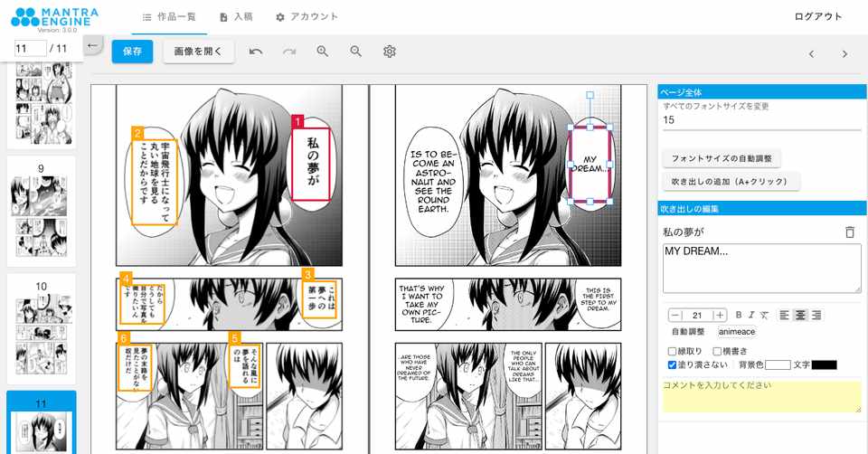Apply bold formatting to bubble text
The width and height of the screenshot is (868, 454).
(x=739, y=315)
